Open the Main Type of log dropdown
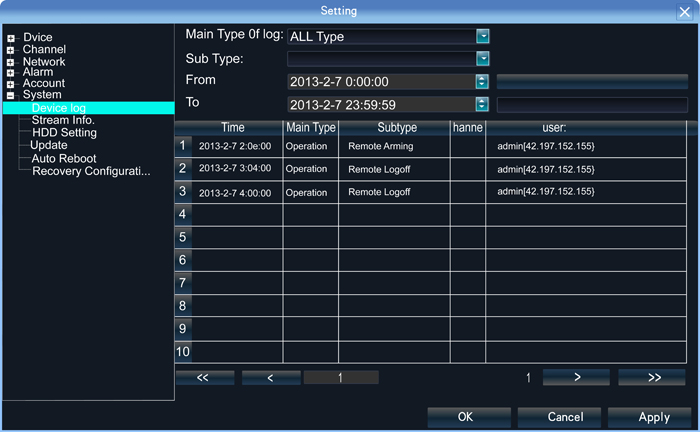This screenshot has width=700, height=432. pyautogui.click(x=483, y=36)
